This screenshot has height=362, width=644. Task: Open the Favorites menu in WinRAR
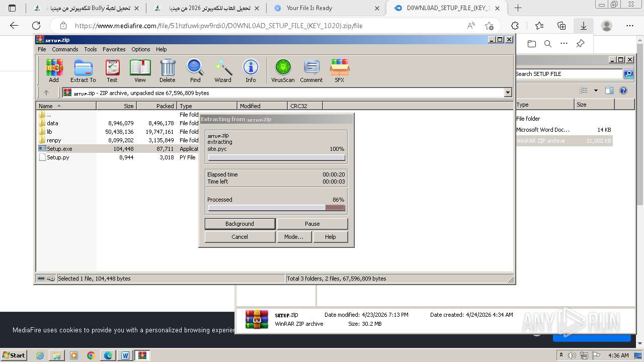[x=114, y=49]
